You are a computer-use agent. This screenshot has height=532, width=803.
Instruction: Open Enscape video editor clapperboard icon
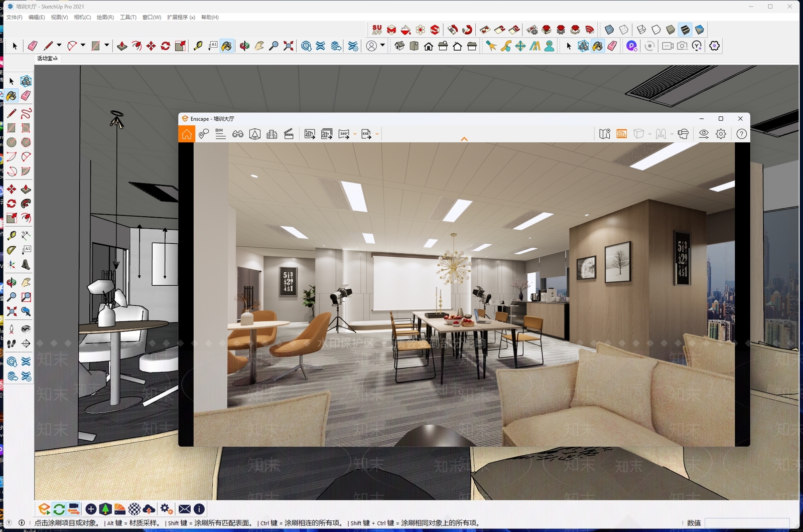tap(289, 134)
